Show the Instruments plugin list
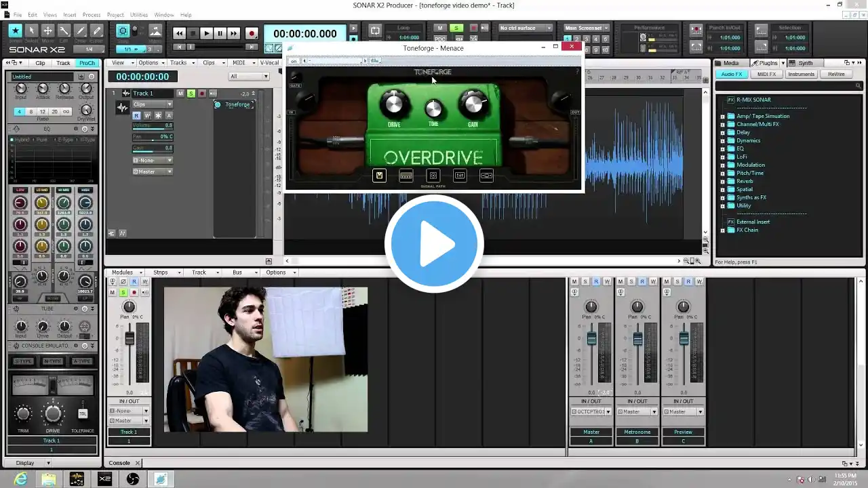The image size is (868, 488). (801, 74)
